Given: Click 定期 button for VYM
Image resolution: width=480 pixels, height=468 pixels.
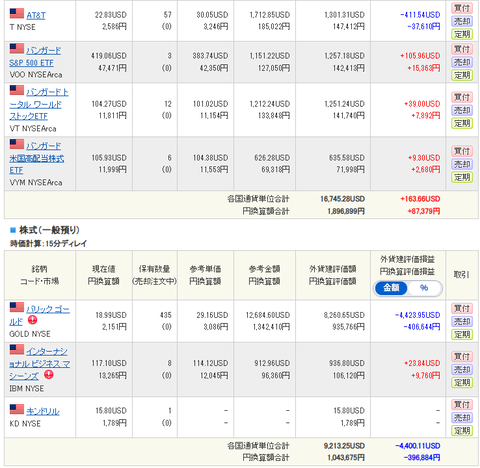Looking at the screenshot, I should (462, 177).
